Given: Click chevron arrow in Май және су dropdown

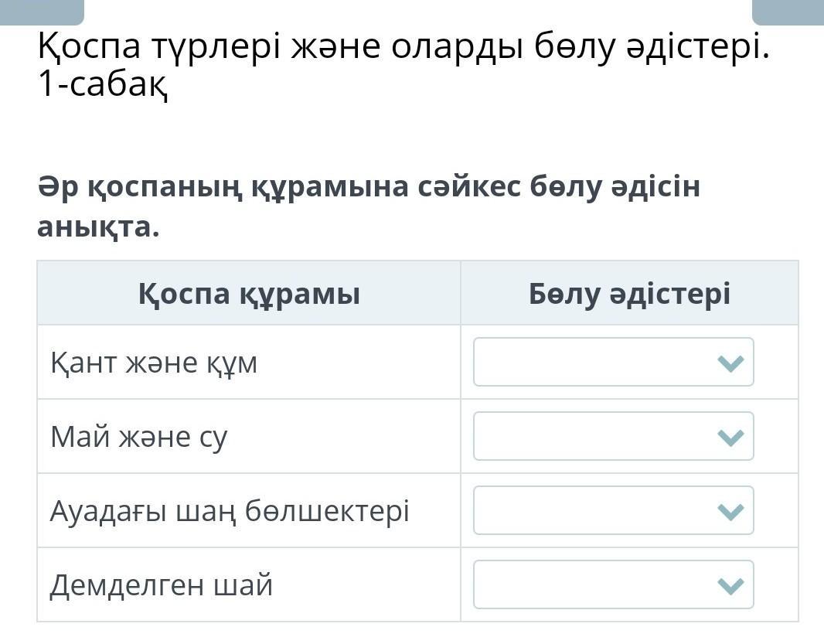Looking at the screenshot, I should pos(730,438).
